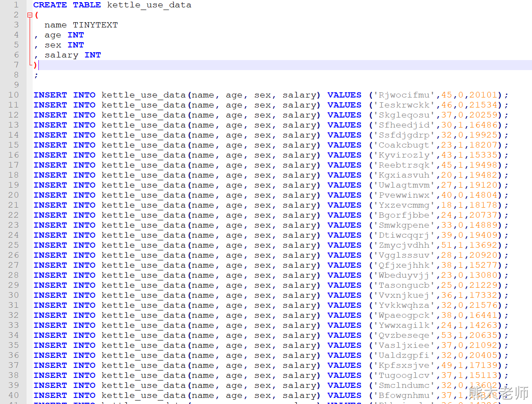The width and height of the screenshot is (532, 404).
Task: Click the name value 'Ualdzgpfi'
Action: pyautogui.click(x=404, y=356)
